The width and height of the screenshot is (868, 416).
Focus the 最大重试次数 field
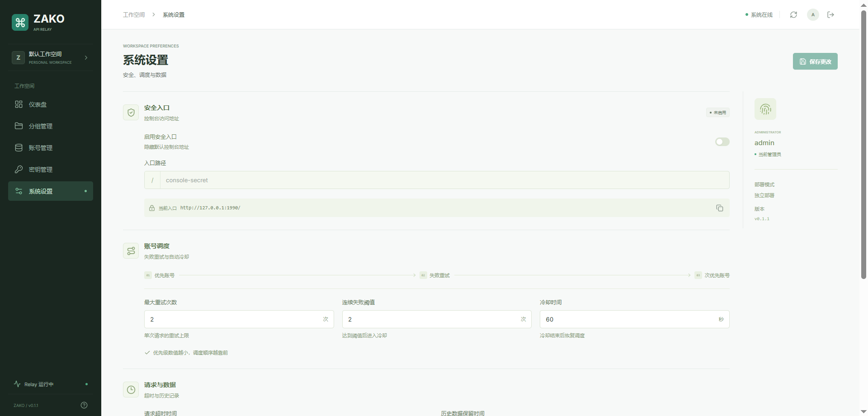(239, 319)
